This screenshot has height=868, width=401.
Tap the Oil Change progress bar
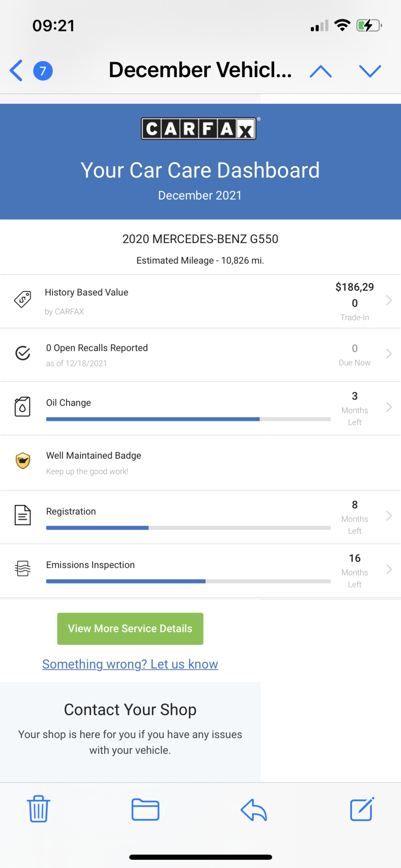click(188, 419)
